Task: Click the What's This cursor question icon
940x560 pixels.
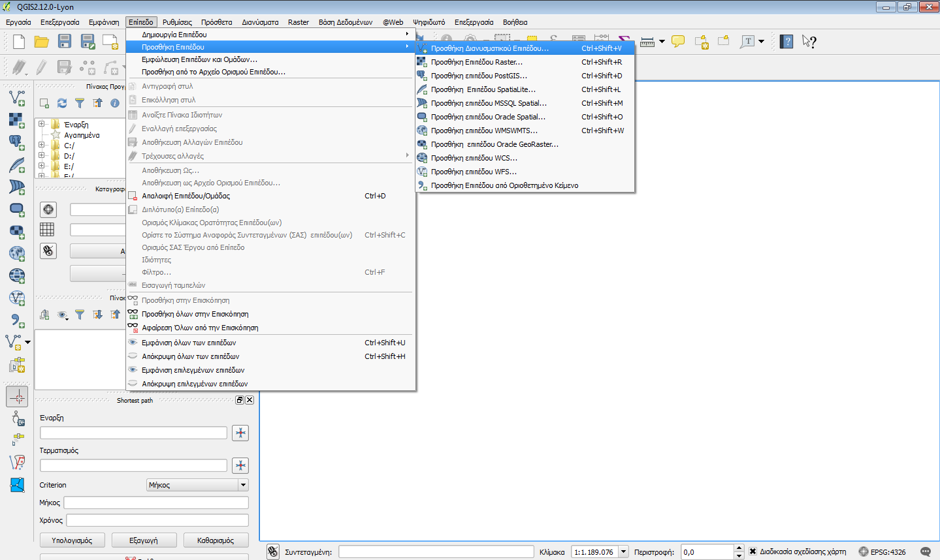Action: [x=809, y=42]
